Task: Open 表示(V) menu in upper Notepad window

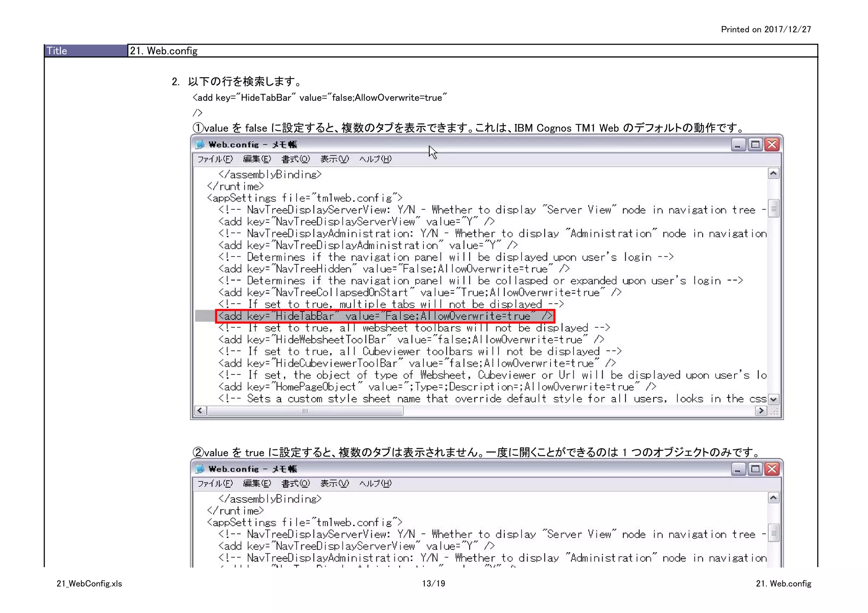Action: (334, 159)
